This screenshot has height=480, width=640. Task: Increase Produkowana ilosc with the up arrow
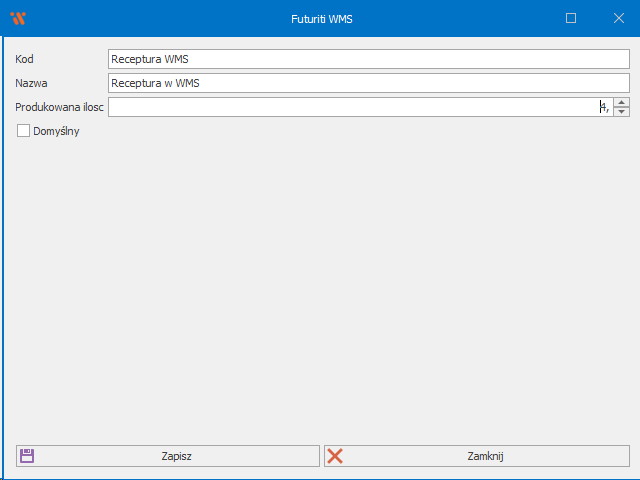click(x=621, y=102)
